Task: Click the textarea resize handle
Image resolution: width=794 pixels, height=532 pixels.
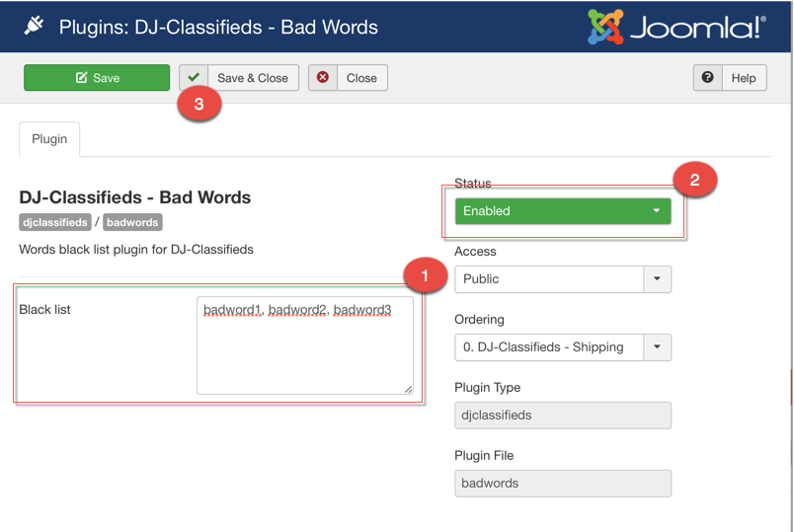Action: 408,389
